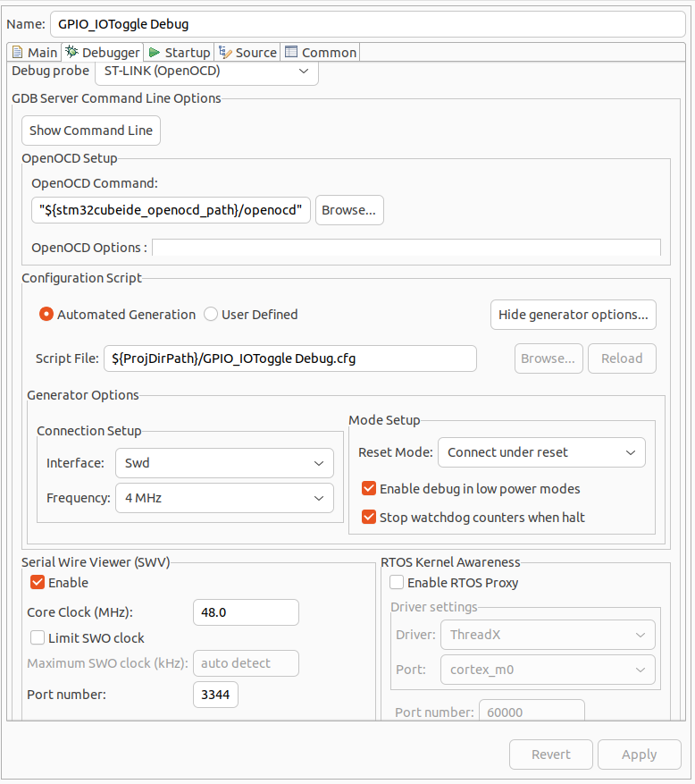This screenshot has height=784, width=695.
Task: Open the Port dropdown showing cortex_m0
Action: (548, 670)
